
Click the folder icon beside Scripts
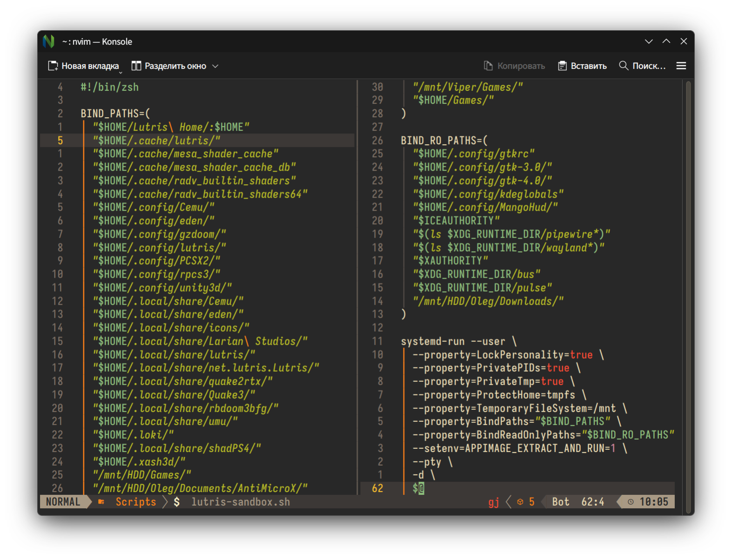click(x=101, y=502)
